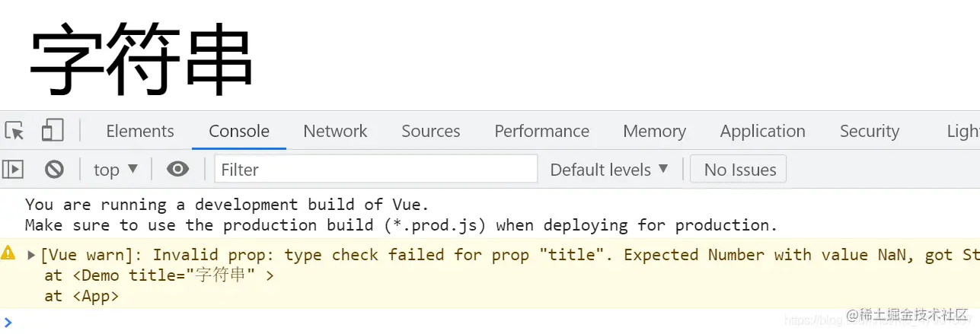
Task: Toggle the live expression eye icon
Action: (x=177, y=169)
